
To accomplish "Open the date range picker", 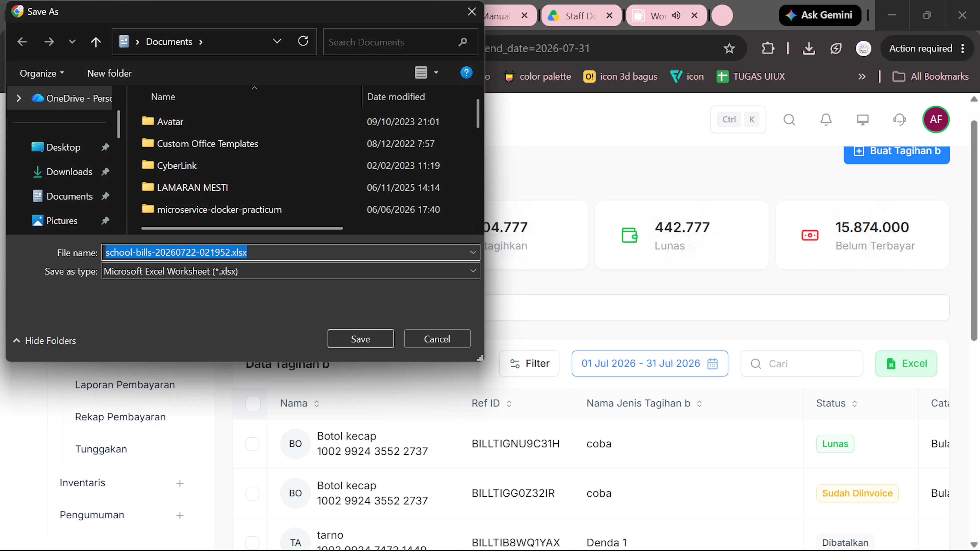I will 650,364.
